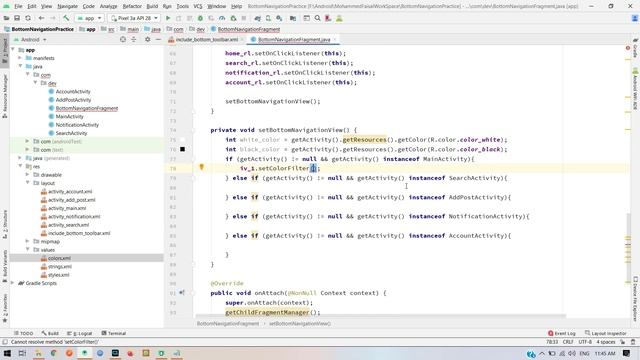Open the Resource Manager side tab
The height and width of the screenshot is (360, 640).
coord(5,96)
